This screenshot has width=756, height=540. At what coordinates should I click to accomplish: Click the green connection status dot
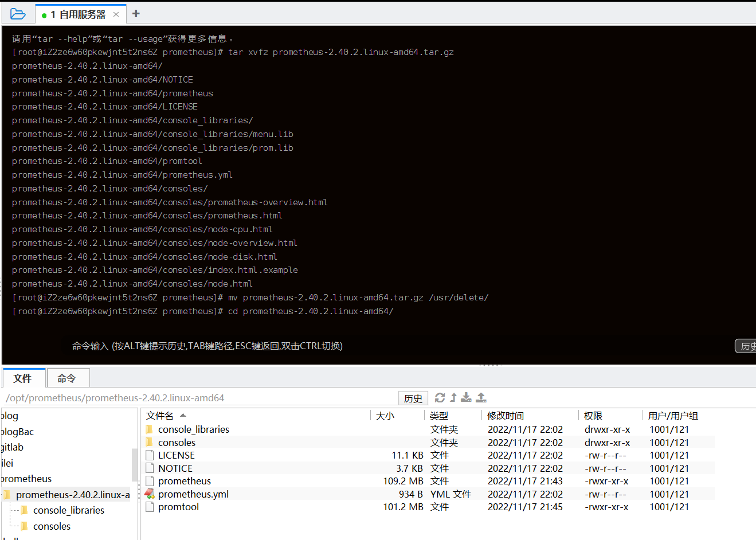44,15
